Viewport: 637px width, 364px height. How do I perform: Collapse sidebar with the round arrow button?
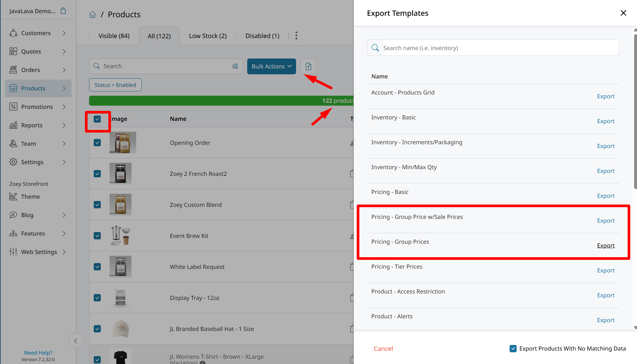coord(76,341)
